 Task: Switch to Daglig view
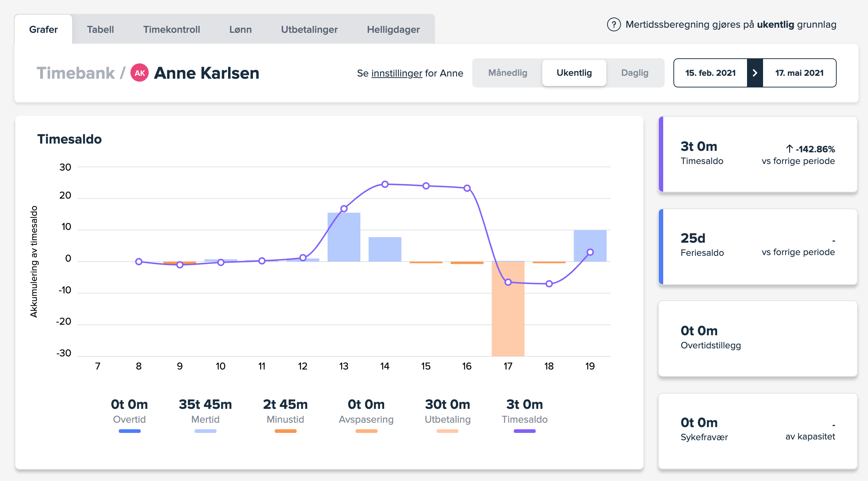click(634, 73)
